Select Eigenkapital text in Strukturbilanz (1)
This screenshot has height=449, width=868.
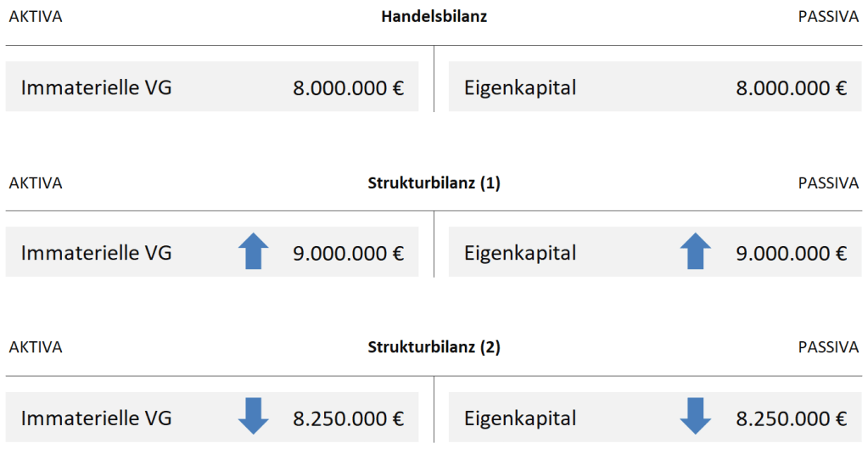coord(520,253)
